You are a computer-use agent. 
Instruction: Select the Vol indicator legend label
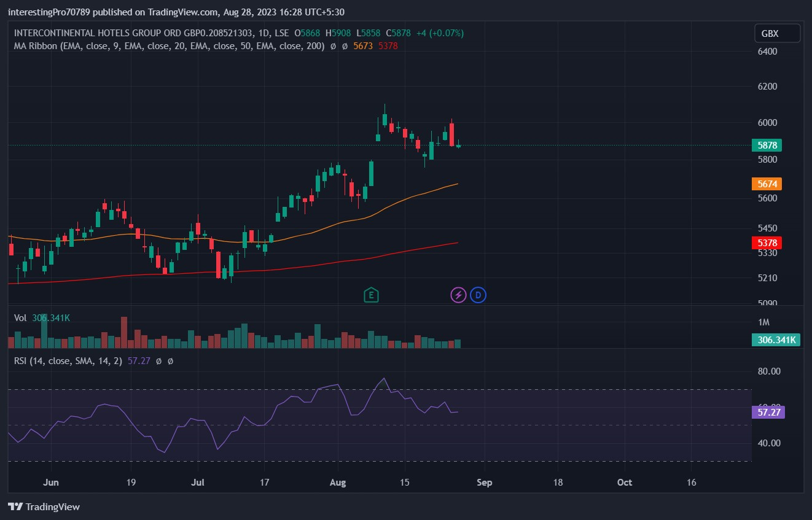20,318
